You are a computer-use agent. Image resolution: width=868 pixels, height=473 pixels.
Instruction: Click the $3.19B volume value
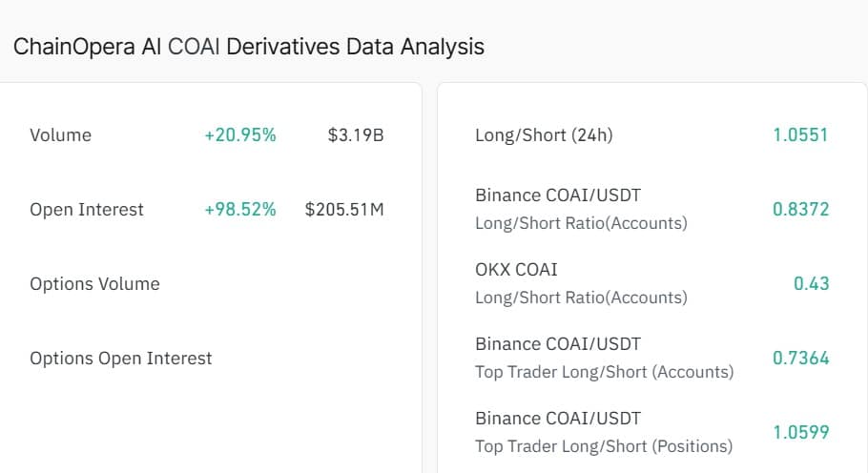(x=356, y=135)
